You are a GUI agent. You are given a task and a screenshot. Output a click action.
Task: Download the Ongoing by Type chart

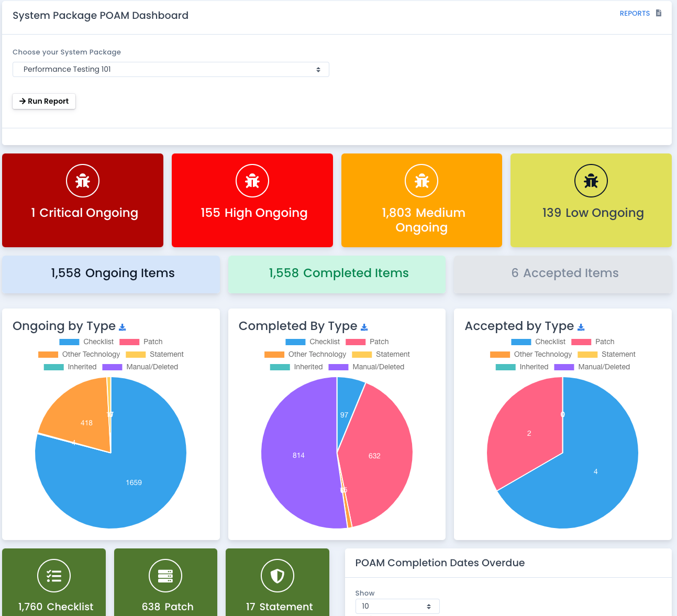coord(123,327)
